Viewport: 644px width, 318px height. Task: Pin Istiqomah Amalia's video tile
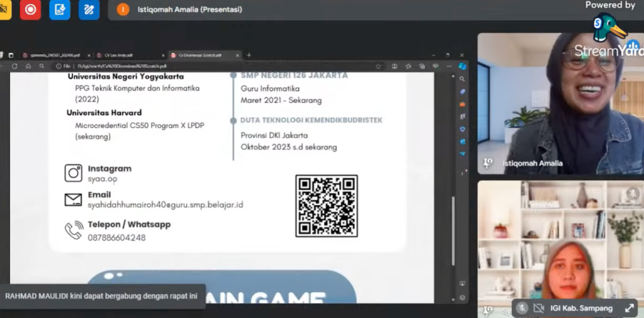click(x=487, y=163)
